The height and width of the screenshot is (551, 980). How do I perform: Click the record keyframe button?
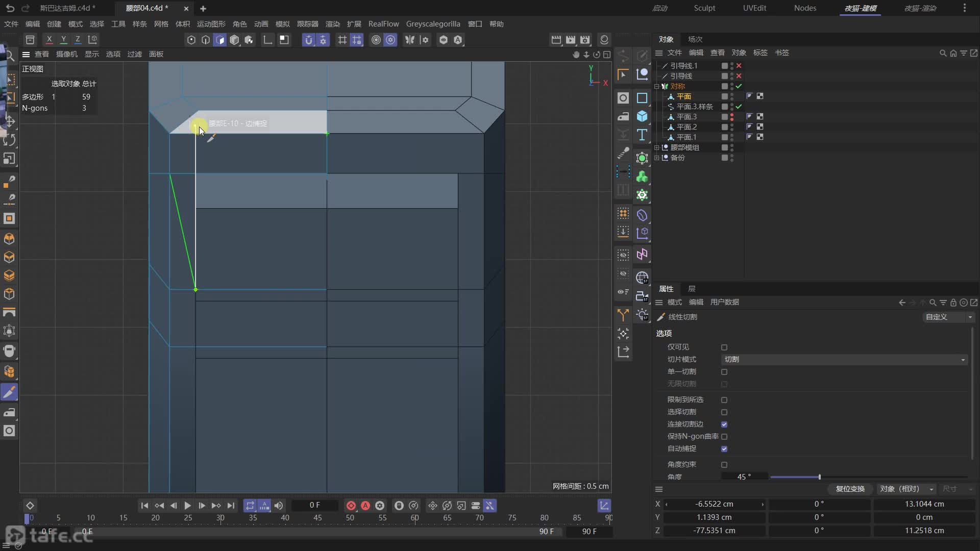(x=351, y=506)
